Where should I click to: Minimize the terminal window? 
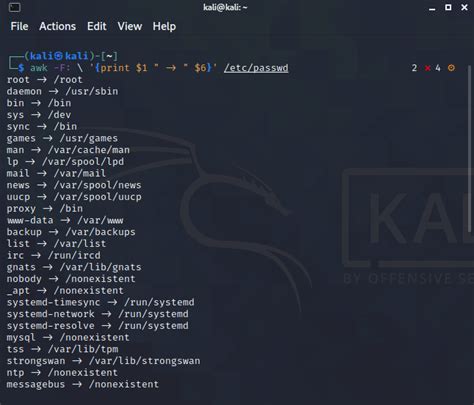point(432,9)
